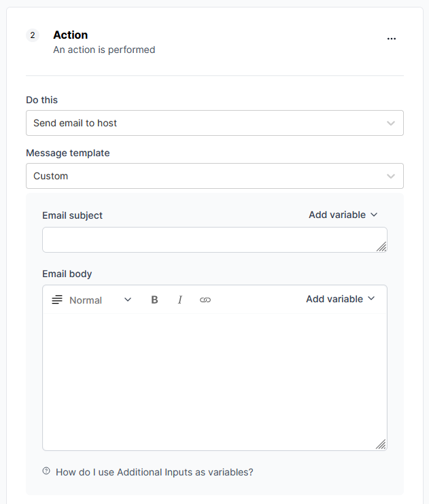
Task: Click chevron arrow of Do this select
Action: point(391,124)
